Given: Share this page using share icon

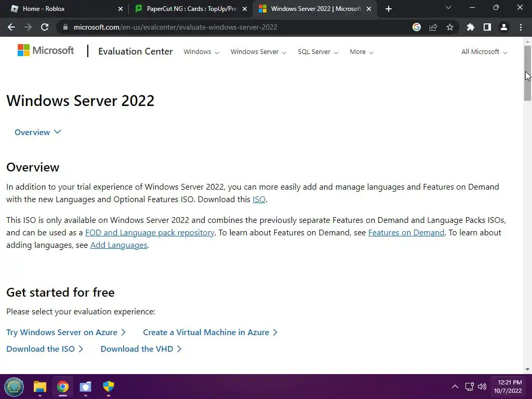Looking at the screenshot, I should [433, 27].
